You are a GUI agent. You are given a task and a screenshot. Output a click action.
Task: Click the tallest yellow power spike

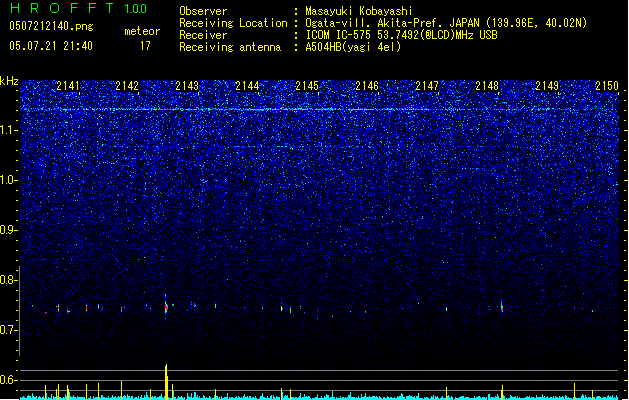[166, 382]
